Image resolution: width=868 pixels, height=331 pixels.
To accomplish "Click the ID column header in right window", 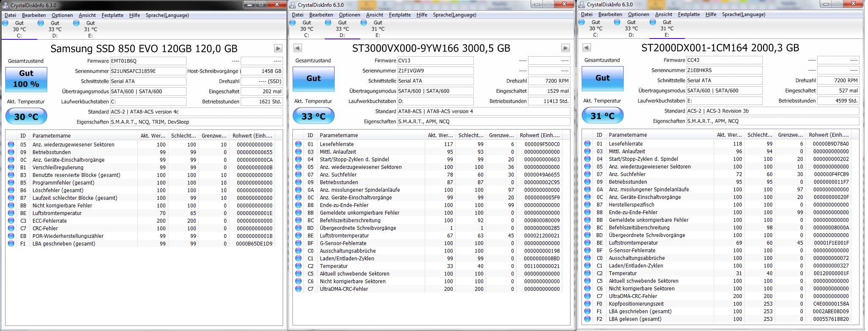I will point(599,135).
